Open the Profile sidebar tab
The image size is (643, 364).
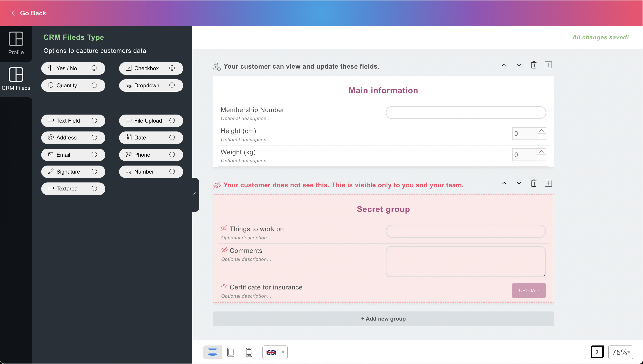[x=16, y=43]
